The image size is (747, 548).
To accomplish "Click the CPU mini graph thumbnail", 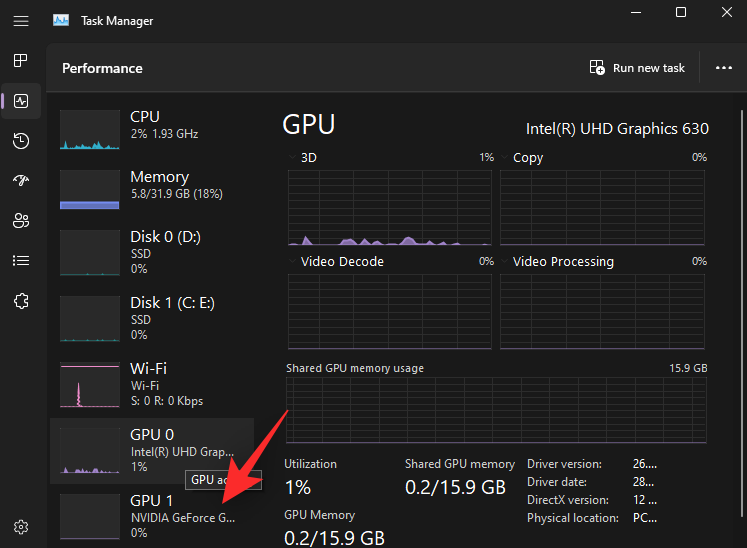I will coord(90,130).
